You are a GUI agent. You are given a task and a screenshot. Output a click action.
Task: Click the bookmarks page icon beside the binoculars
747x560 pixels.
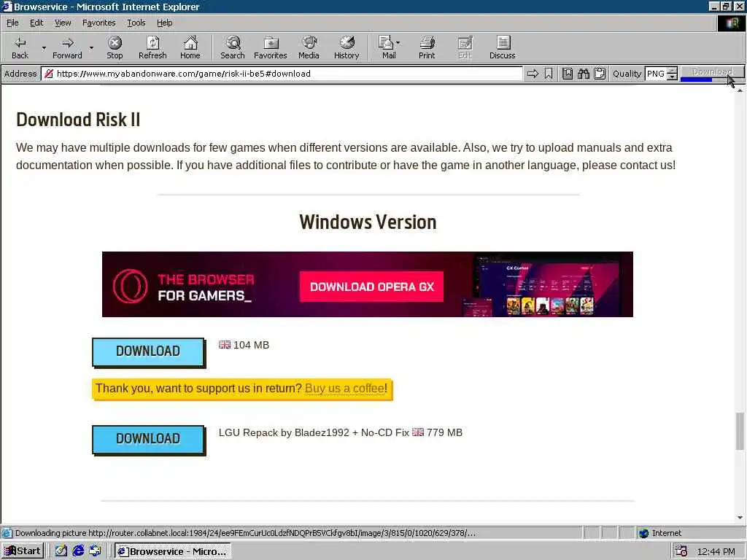point(568,74)
